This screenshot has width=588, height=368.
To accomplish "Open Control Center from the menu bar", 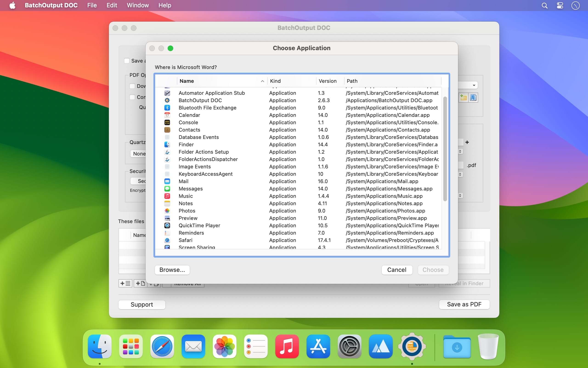I will (560, 5).
